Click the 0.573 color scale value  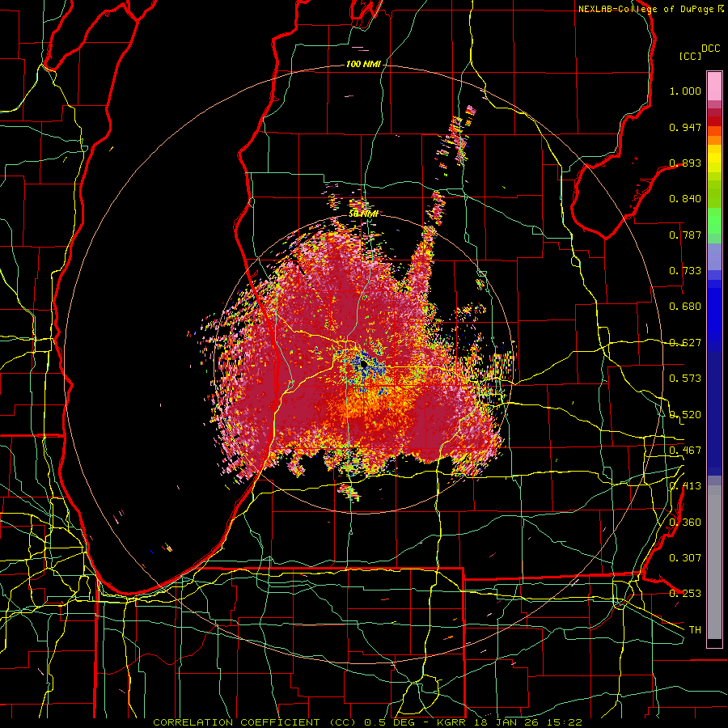(x=685, y=379)
